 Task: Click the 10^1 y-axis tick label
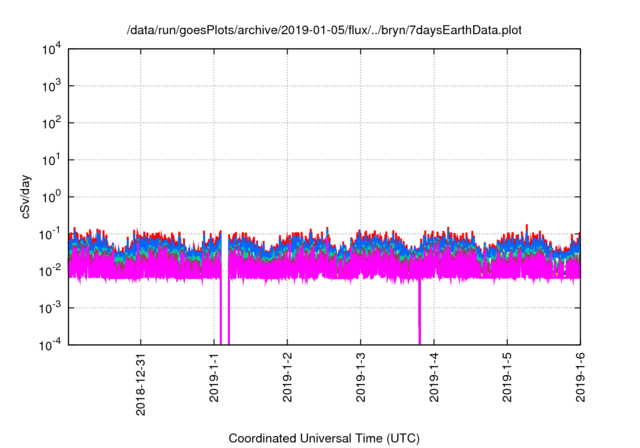pos(51,160)
